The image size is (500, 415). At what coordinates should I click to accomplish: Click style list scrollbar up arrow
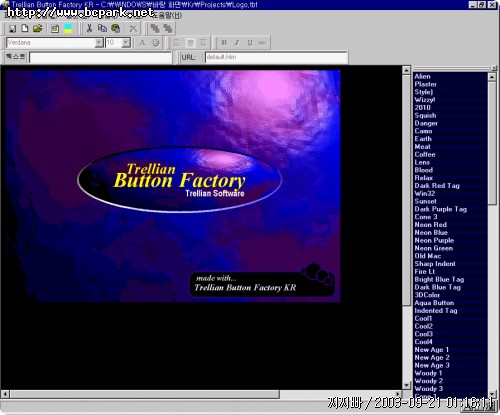coord(492,77)
